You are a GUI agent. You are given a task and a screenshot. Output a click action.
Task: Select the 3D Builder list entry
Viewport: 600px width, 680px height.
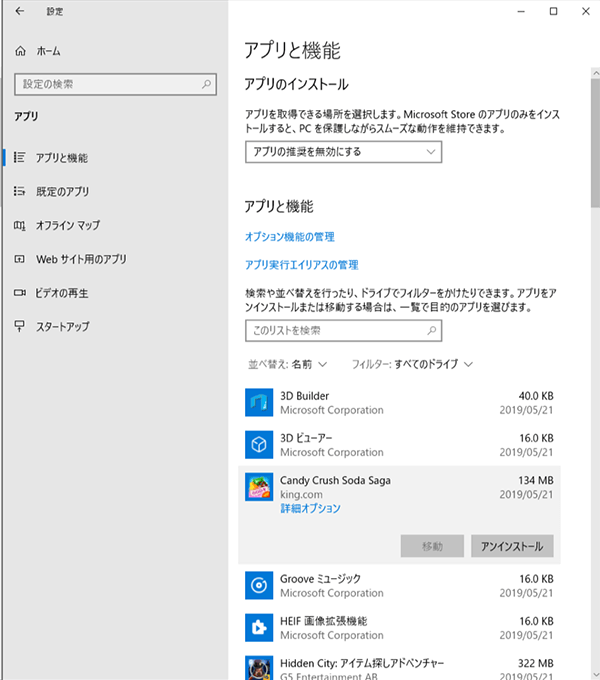(399, 402)
